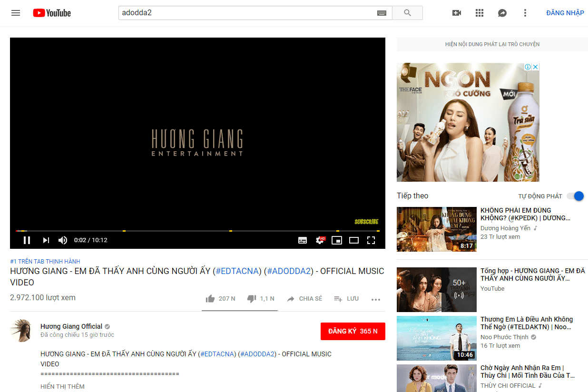Enable theater mode
This screenshot has width=588, height=392.
tap(354, 240)
